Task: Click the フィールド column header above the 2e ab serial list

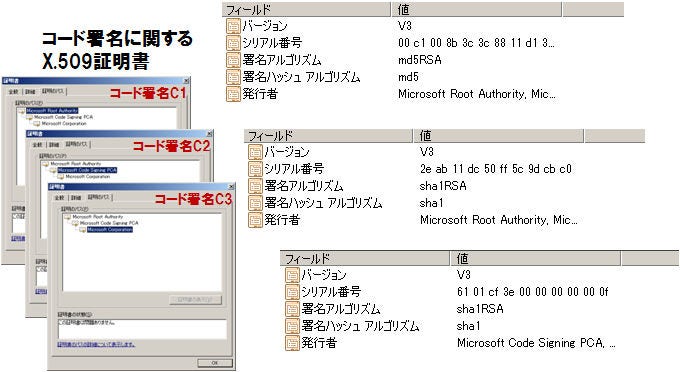Action: pos(328,136)
